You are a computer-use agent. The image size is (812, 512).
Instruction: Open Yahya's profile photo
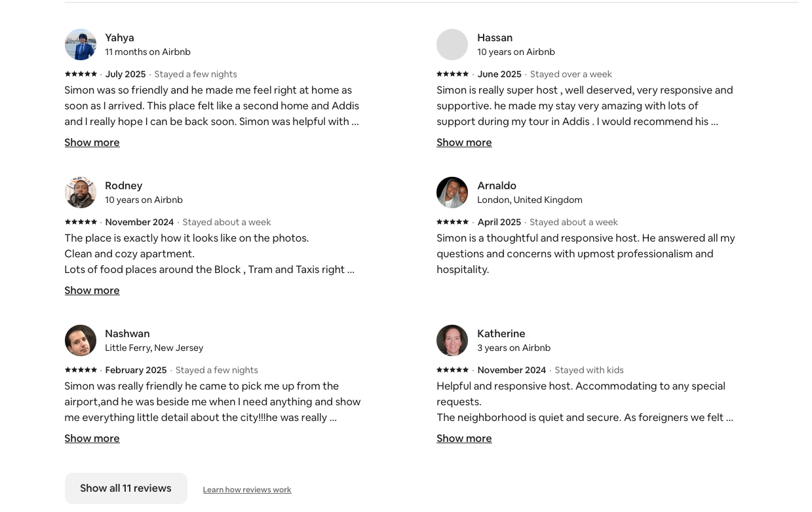pos(81,45)
